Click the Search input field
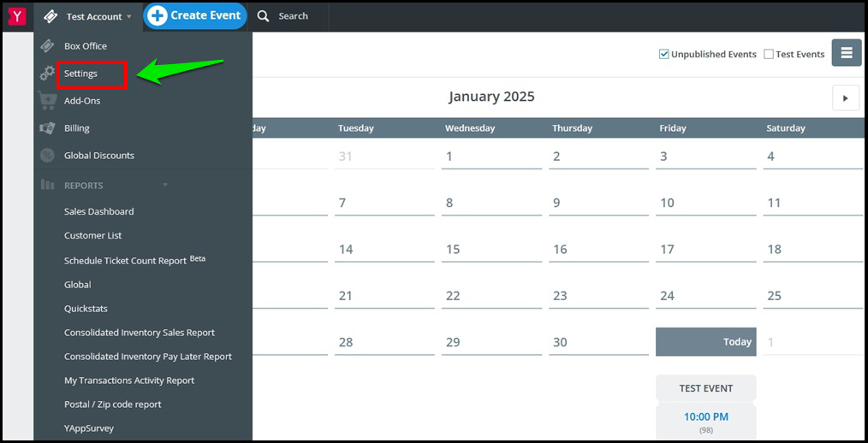 294,16
